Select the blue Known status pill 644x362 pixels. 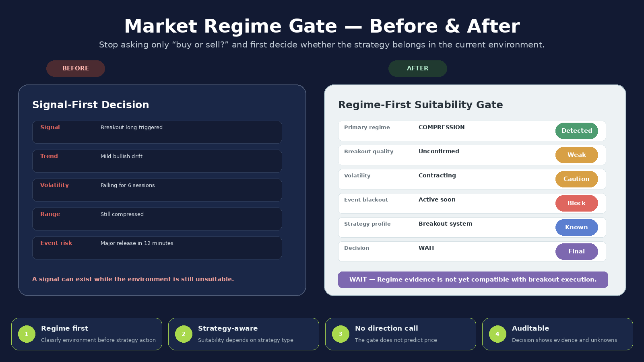click(577, 227)
